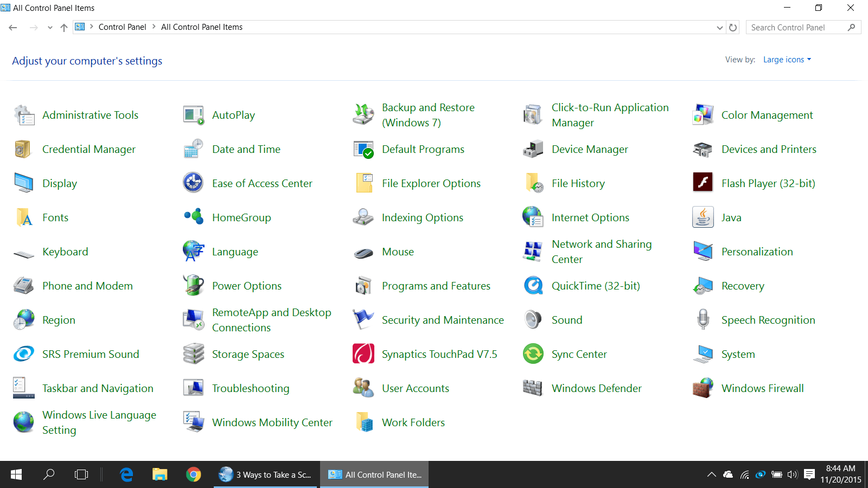
Task: Expand the chevron before Control Panel breadcrumb
Action: pyautogui.click(x=92, y=27)
